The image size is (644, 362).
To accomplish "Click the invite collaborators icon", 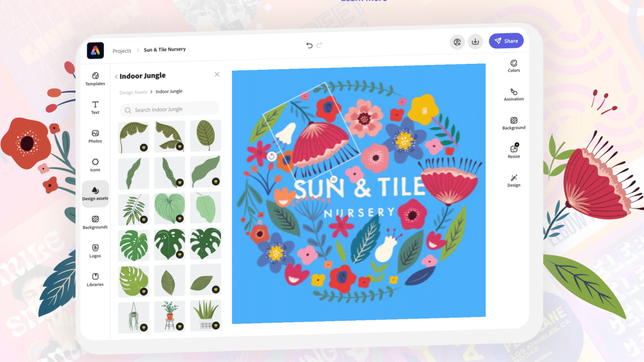I will pos(457,42).
